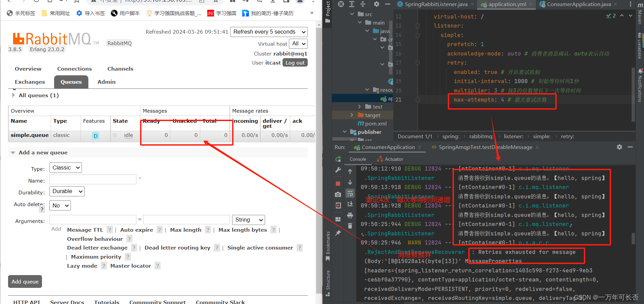Click the Expand All icon in the Project toolbar
644x304 pixels.
click(x=352, y=4)
